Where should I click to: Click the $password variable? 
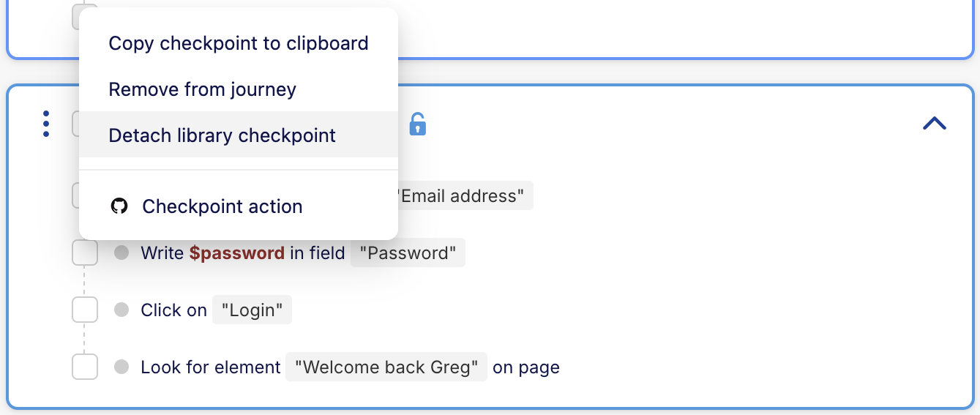point(236,253)
